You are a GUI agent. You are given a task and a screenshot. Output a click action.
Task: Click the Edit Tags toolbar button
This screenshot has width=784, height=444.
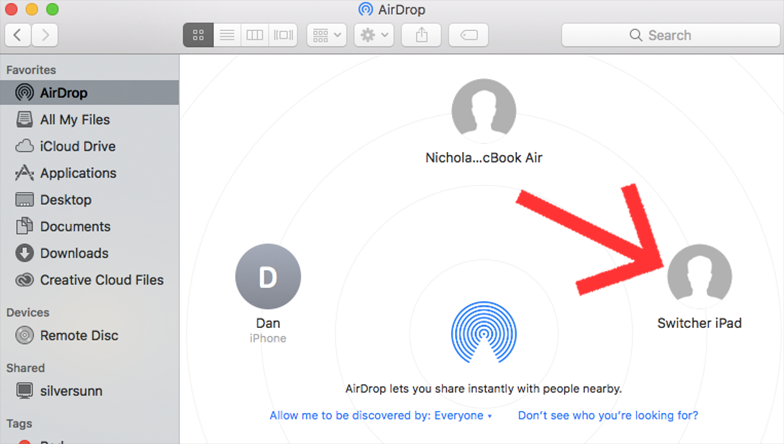[468, 35]
